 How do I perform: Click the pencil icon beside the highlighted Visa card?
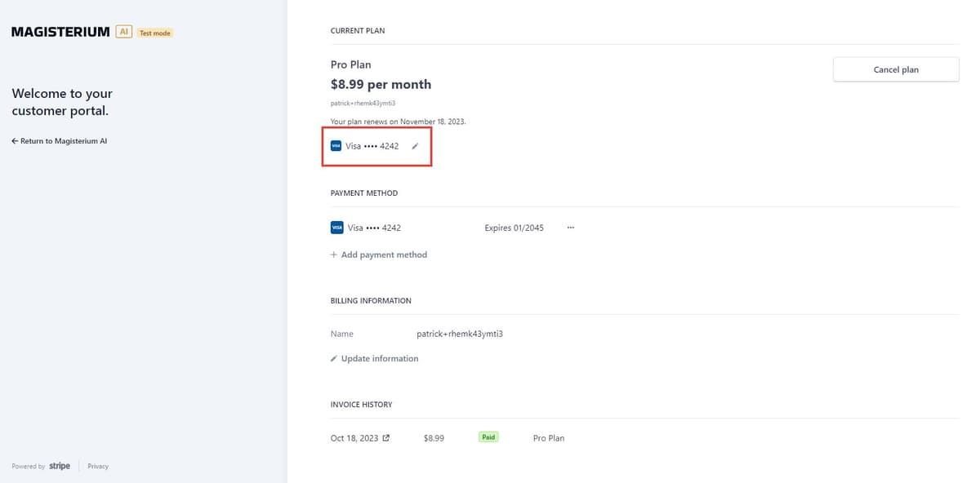(415, 146)
